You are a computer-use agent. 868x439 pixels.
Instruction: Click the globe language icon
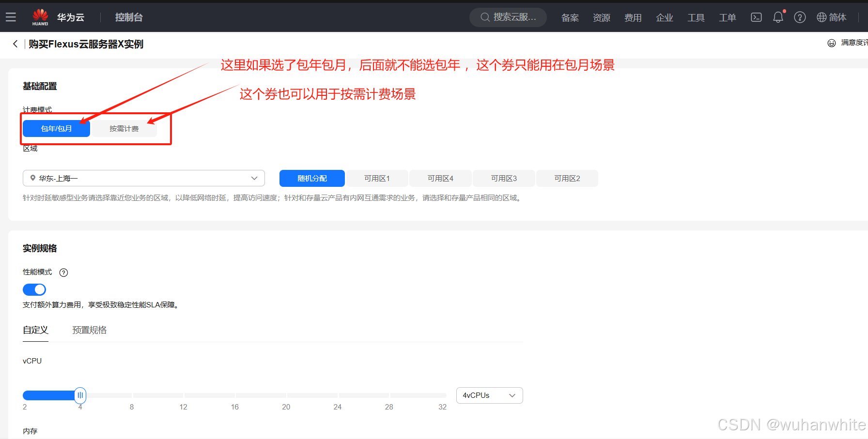(821, 17)
